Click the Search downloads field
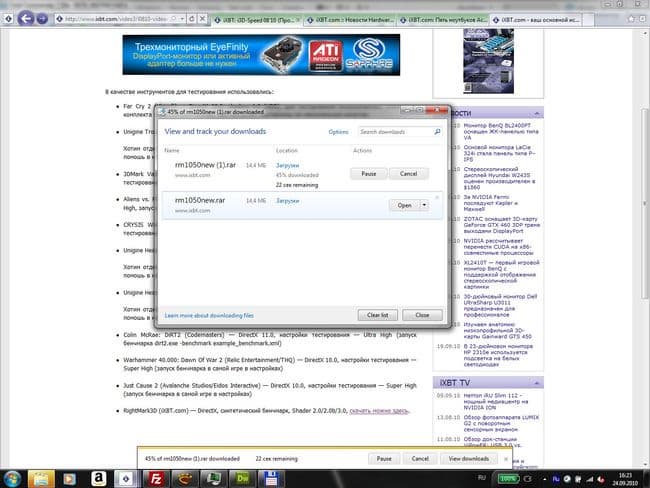 pyautogui.click(x=395, y=132)
